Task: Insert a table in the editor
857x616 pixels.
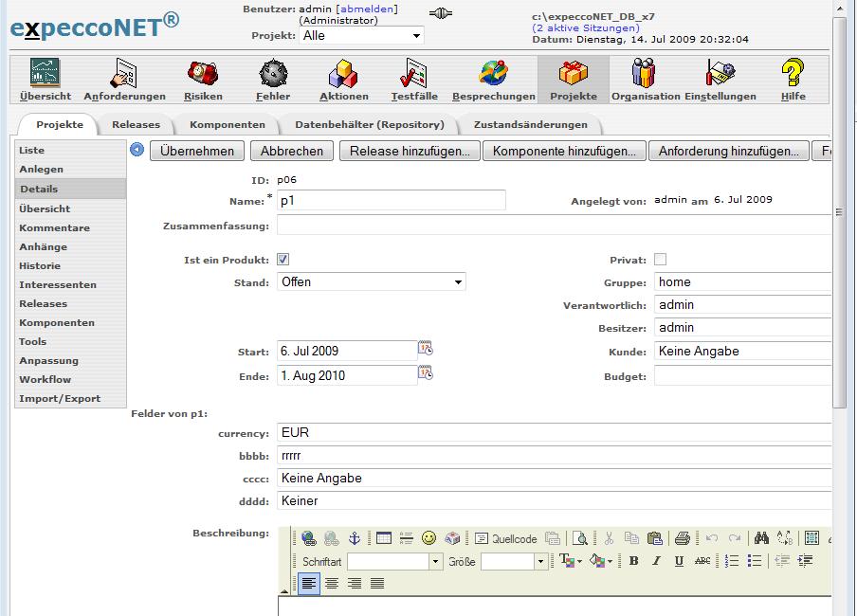Action: [x=384, y=538]
